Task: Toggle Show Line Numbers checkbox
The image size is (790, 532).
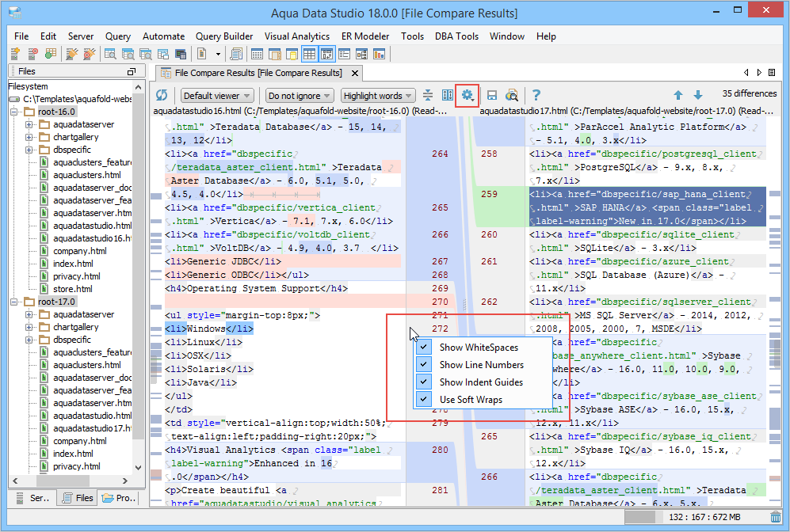Action: point(425,365)
